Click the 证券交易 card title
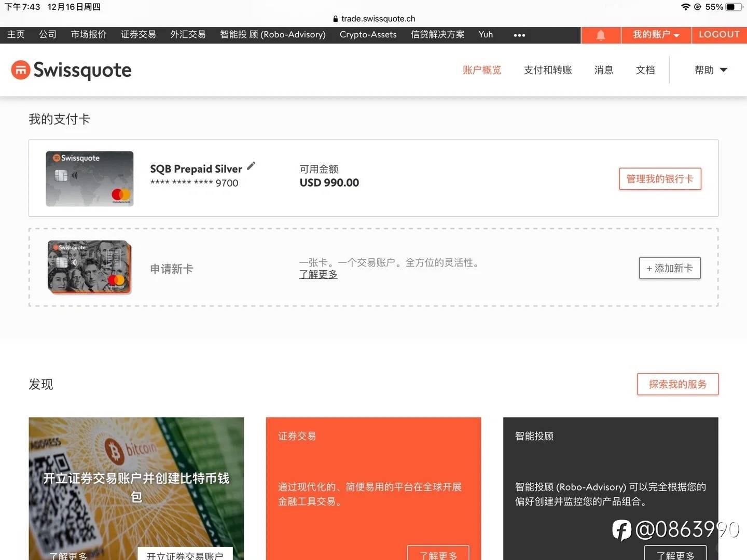This screenshot has width=747, height=560. tap(297, 436)
